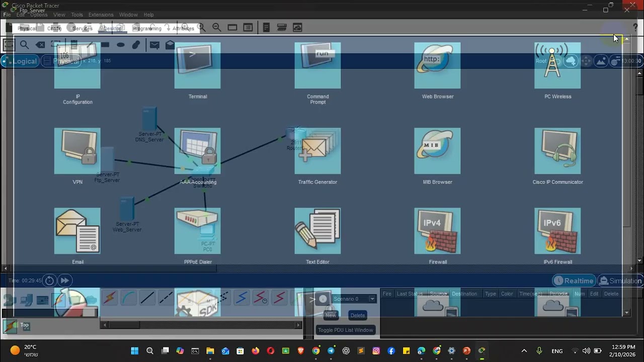The height and width of the screenshot is (362, 644).
Task: Switch to Logical workspace view
Action: (20, 61)
